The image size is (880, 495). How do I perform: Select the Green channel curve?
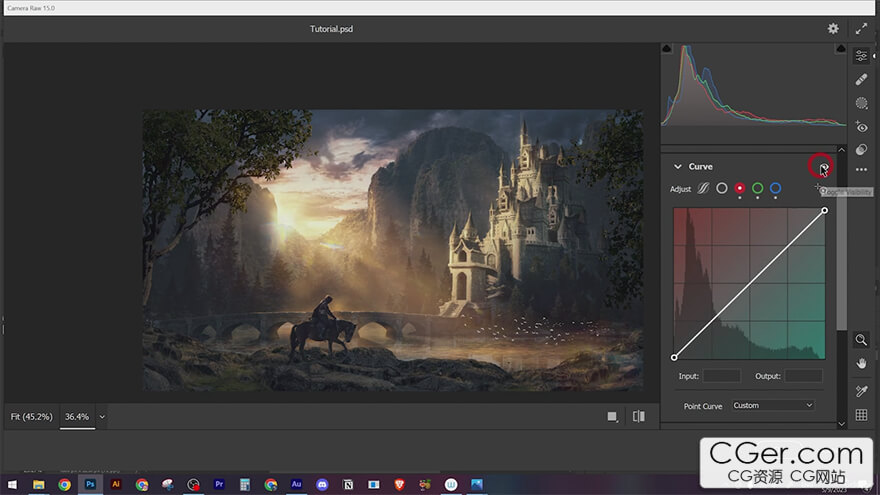tap(758, 189)
